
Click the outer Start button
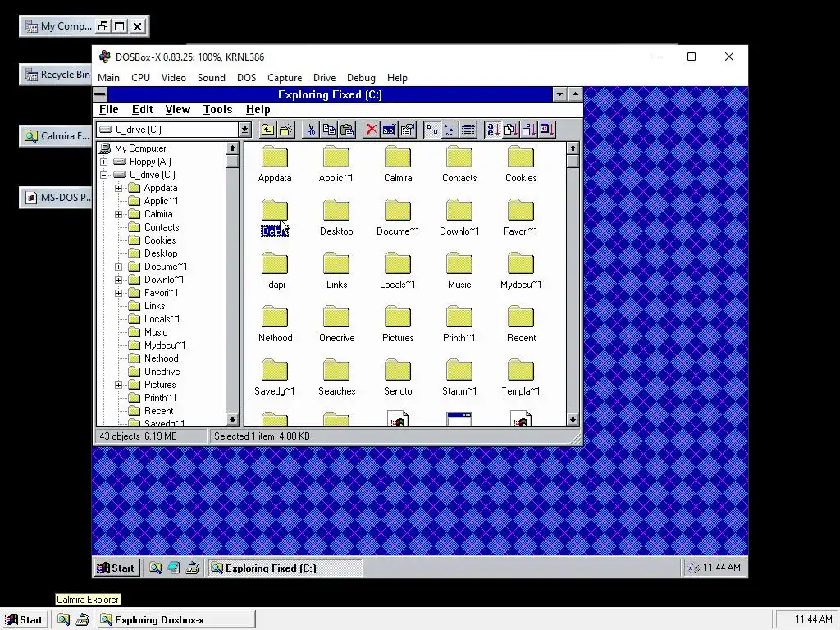click(24, 620)
